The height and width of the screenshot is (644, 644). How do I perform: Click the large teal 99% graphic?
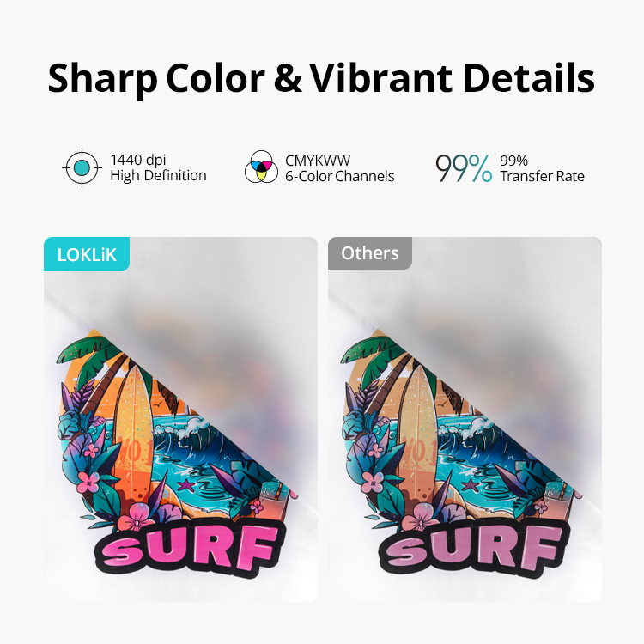point(464,168)
